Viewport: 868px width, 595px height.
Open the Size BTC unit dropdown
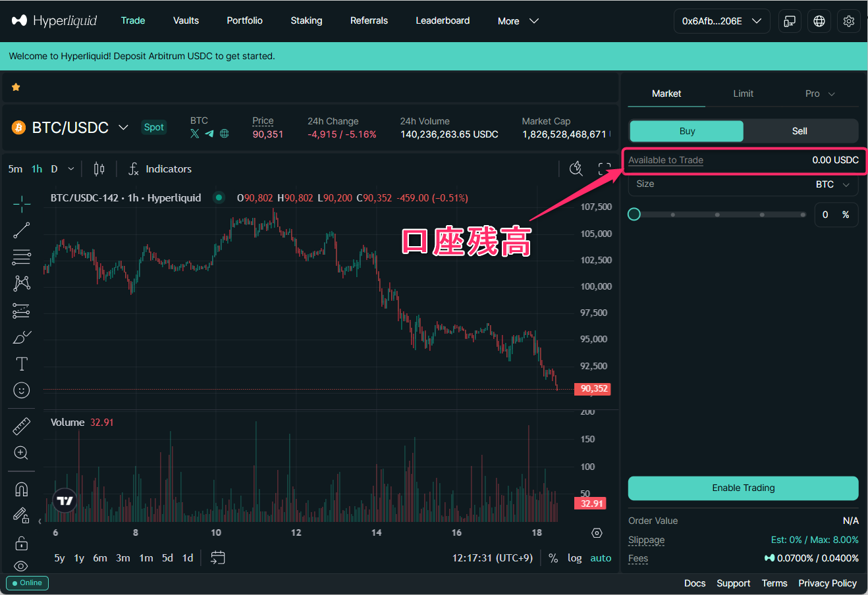tap(832, 184)
